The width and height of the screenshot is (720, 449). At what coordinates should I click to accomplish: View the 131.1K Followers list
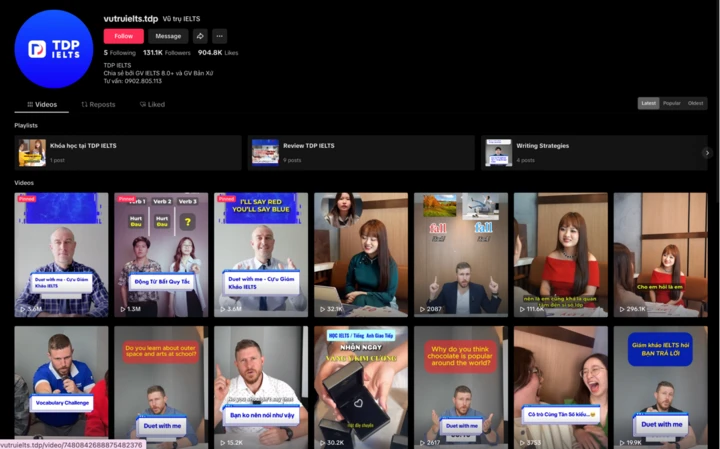(x=167, y=53)
